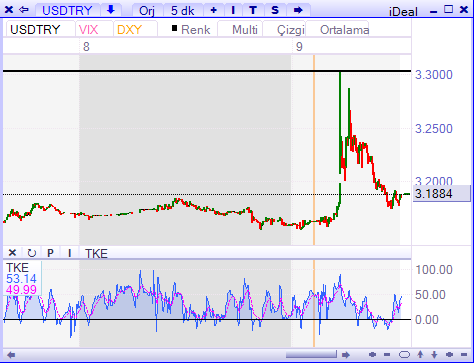Close the TKE indicator panel

(x=12, y=253)
